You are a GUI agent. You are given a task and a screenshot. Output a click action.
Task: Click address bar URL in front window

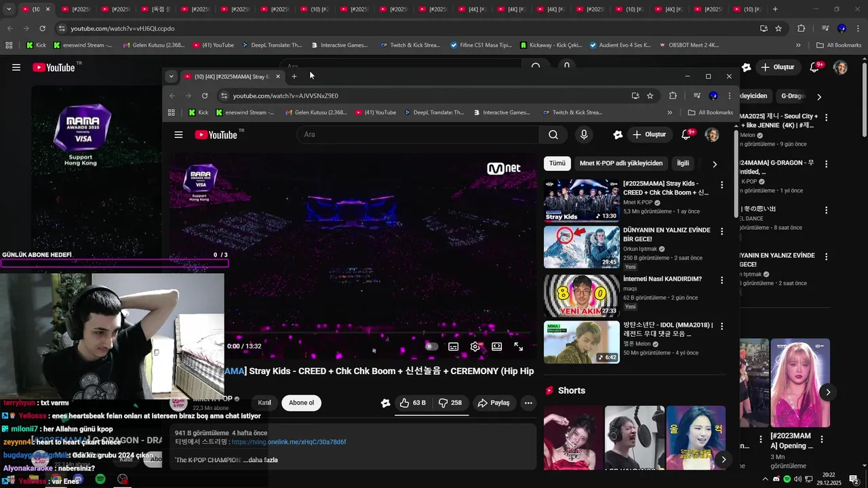(285, 96)
